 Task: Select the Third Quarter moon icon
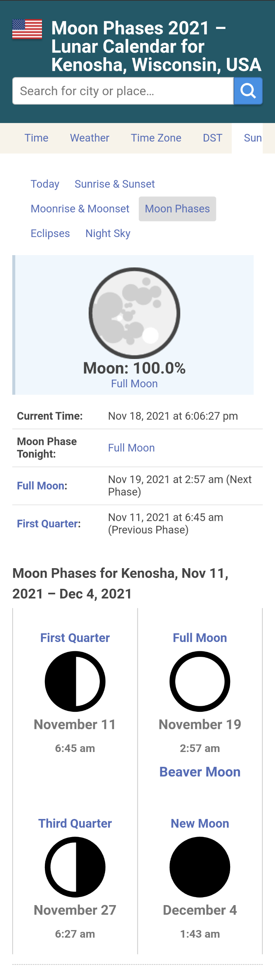click(75, 867)
